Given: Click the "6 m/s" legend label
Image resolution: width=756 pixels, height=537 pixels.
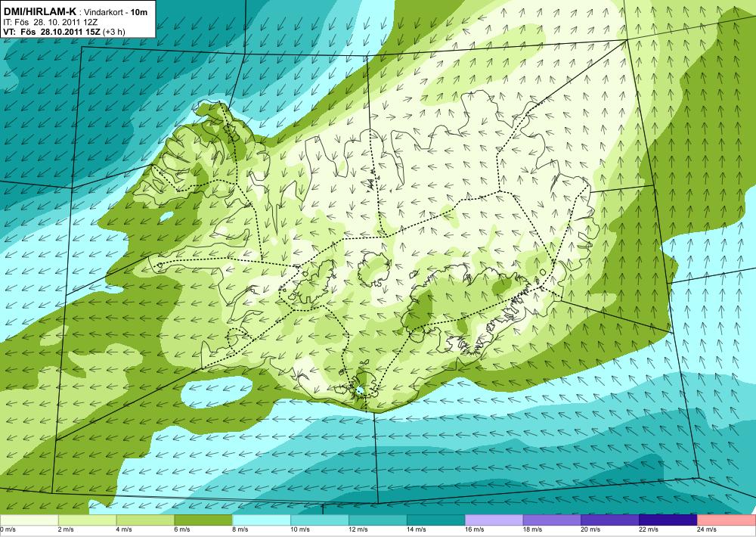Looking at the screenshot, I should pos(181,529).
